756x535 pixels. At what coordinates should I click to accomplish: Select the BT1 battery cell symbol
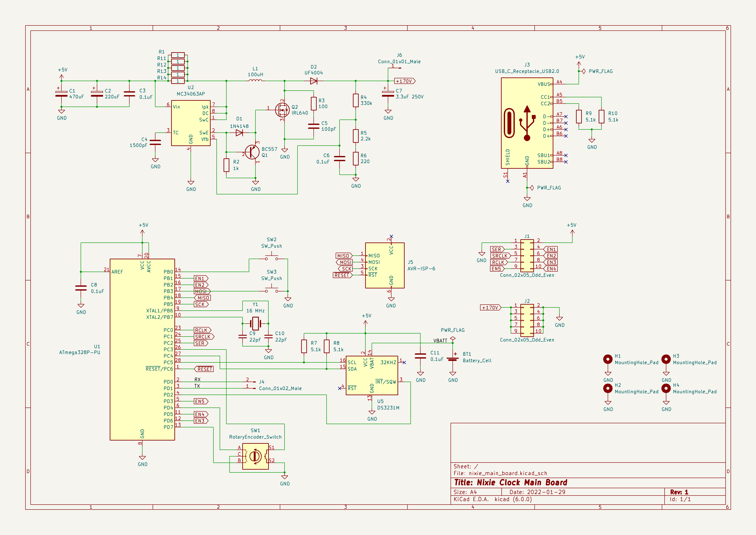(x=453, y=359)
